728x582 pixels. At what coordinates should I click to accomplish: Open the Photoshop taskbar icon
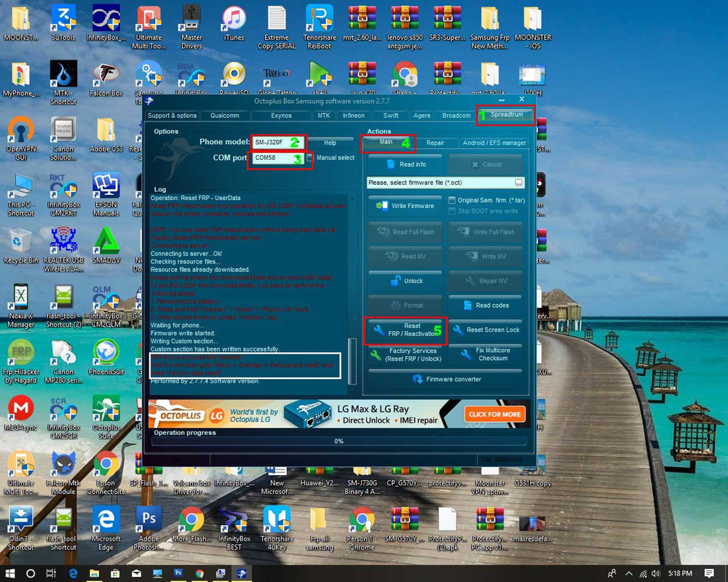178,573
